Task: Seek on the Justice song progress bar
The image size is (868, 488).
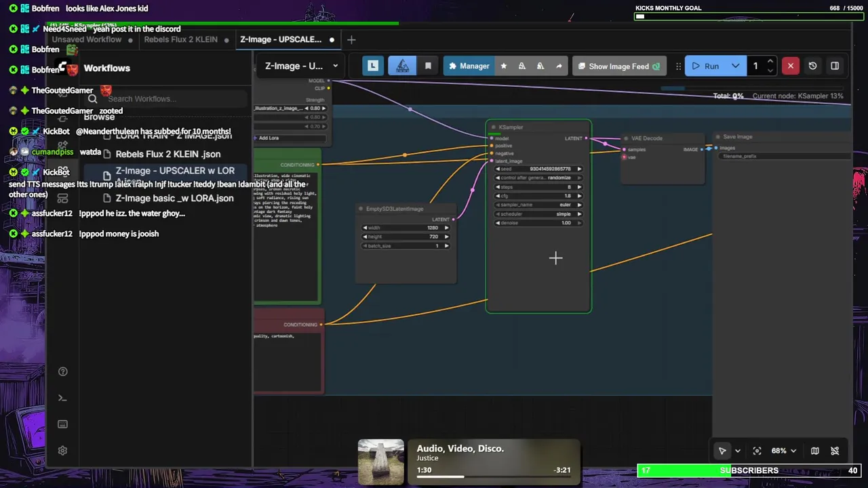Action: point(493,476)
